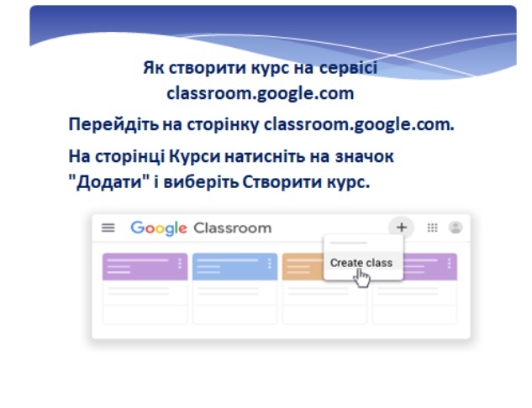Screen dimensions: 532x408
Task: Click classroom.google.com in the first instruction line
Action: pos(358,125)
